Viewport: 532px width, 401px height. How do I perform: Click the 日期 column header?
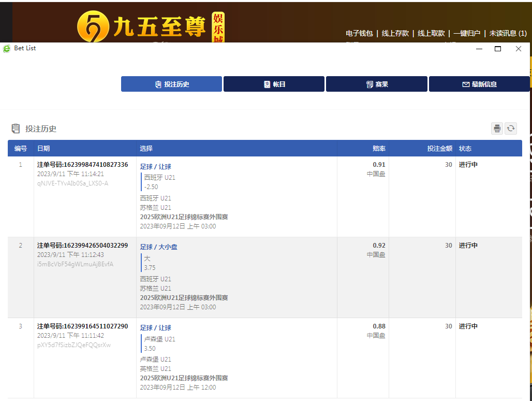[x=43, y=149]
